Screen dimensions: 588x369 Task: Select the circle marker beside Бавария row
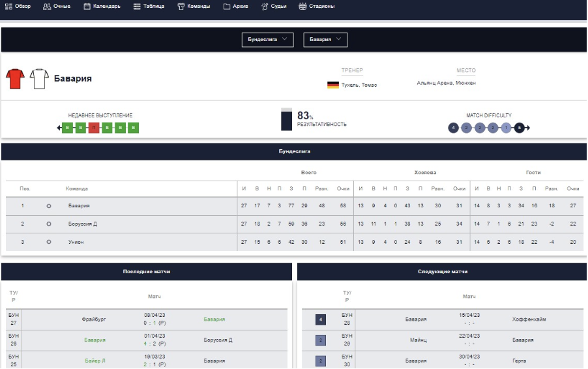(49, 206)
